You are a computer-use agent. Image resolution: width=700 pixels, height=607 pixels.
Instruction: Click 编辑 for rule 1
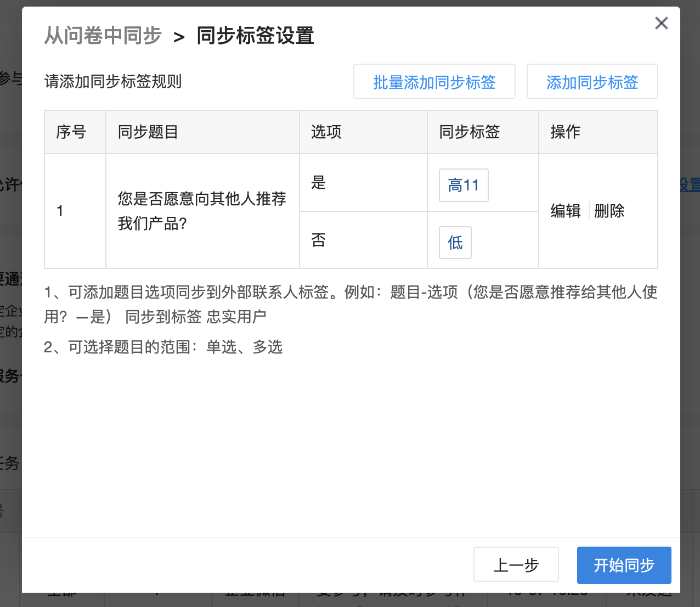coord(566,211)
